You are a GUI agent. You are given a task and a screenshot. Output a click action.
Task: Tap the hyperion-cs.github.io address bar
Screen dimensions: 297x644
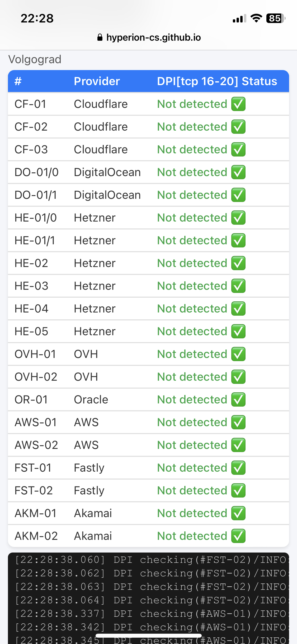tap(153, 38)
